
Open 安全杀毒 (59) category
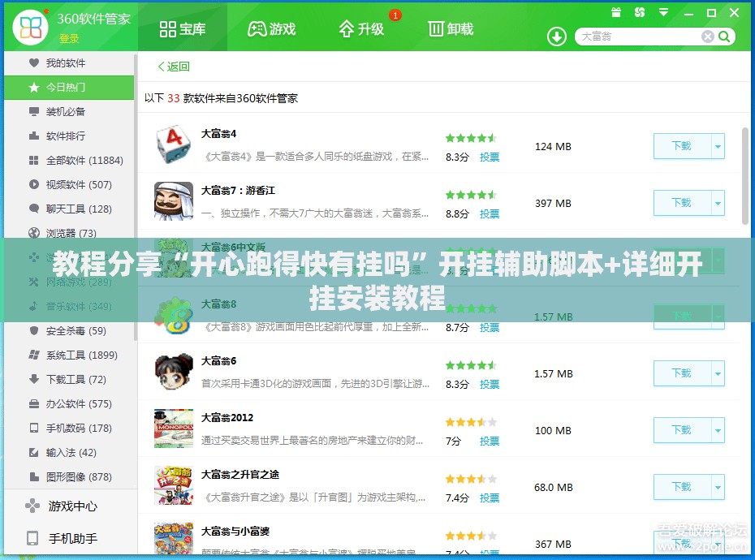[69, 331]
